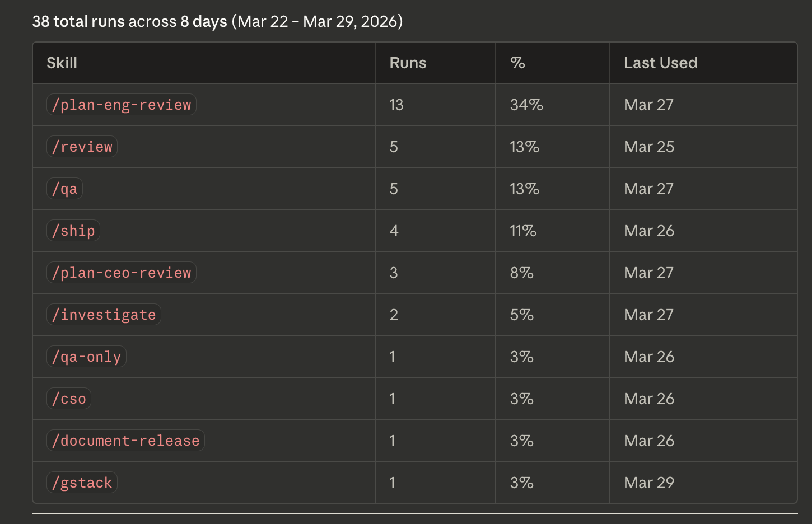The width and height of the screenshot is (812, 524).
Task: Select the 11% cell in /ship row
Action: point(523,231)
